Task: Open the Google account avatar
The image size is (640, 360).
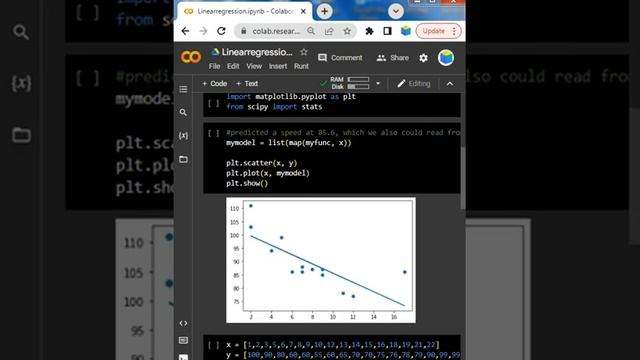Action: 446,58
